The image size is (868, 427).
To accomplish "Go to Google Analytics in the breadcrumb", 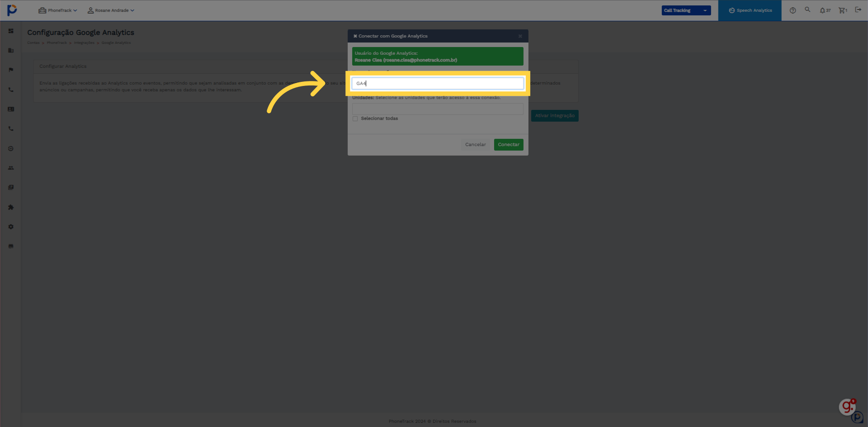I will click(116, 43).
